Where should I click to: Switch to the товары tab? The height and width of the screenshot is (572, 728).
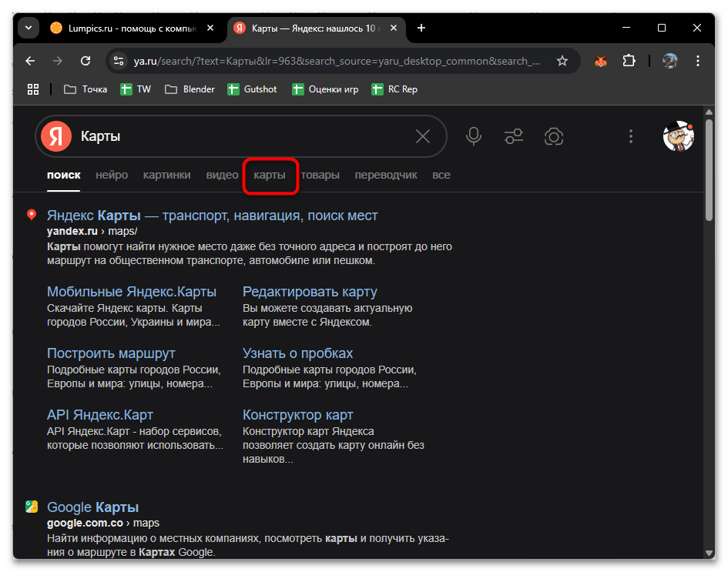coord(320,175)
